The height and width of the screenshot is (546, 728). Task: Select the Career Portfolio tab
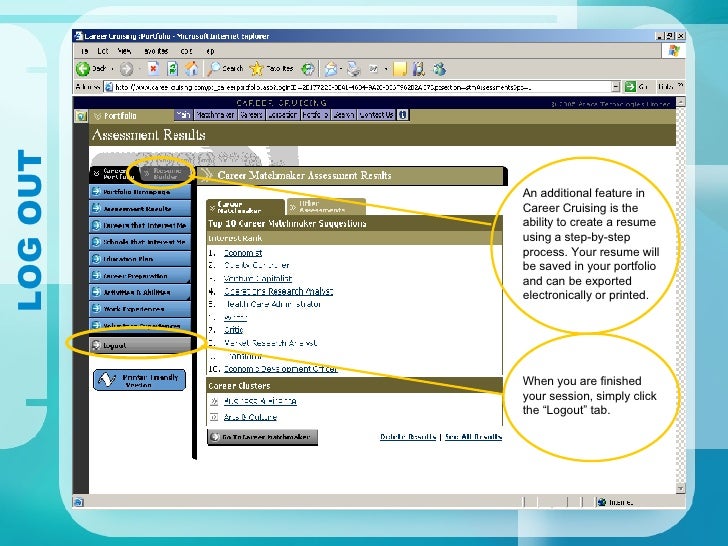point(114,174)
